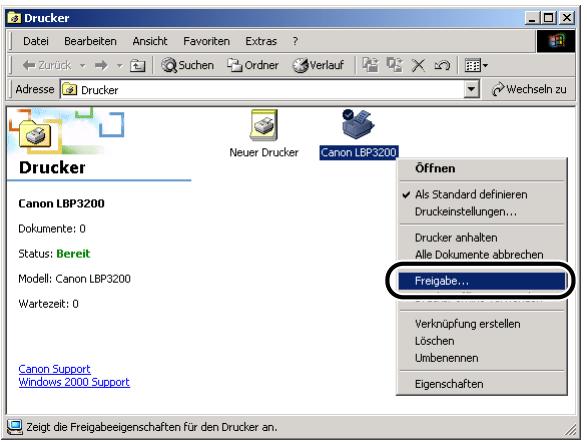The height and width of the screenshot is (442, 587).
Task: Follow the Windows 2000 Support link
Action: tap(74, 382)
